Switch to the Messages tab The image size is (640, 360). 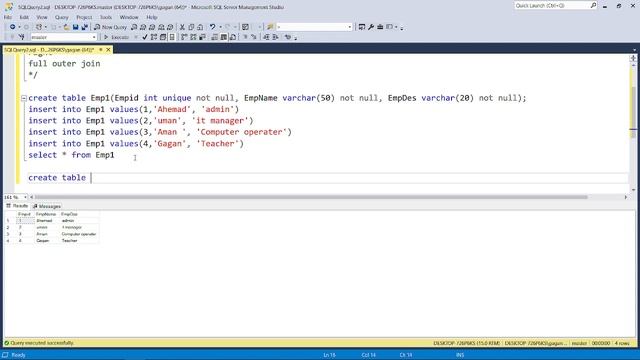pyautogui.click(x=47, y=206)
